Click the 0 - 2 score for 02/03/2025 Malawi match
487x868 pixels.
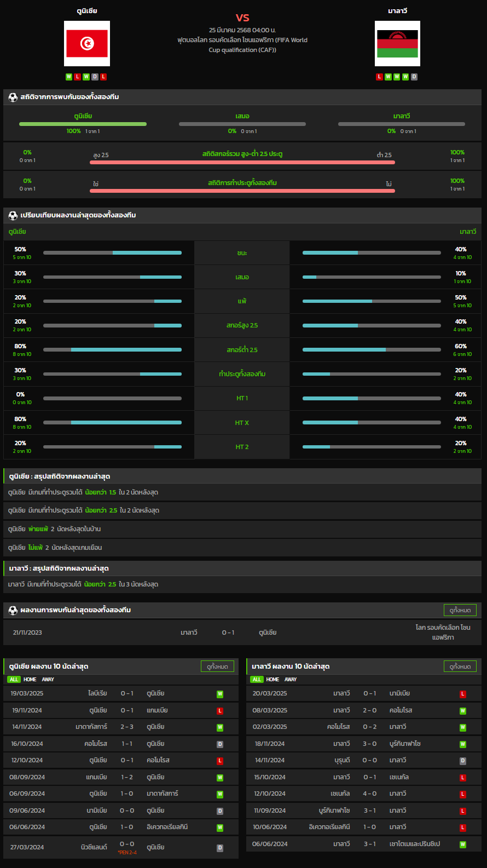click(x=370, y=727)
